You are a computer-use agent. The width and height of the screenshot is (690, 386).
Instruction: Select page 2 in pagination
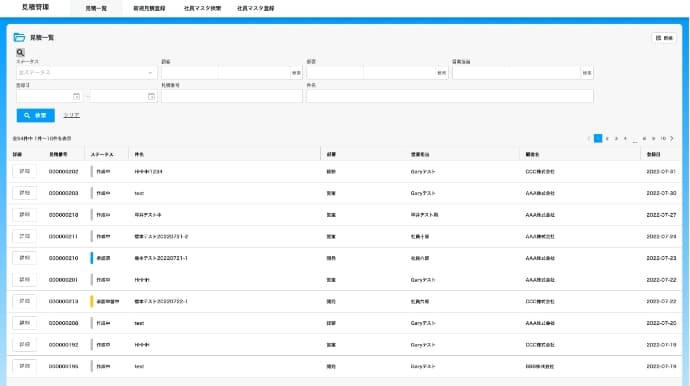pos(607,139)
